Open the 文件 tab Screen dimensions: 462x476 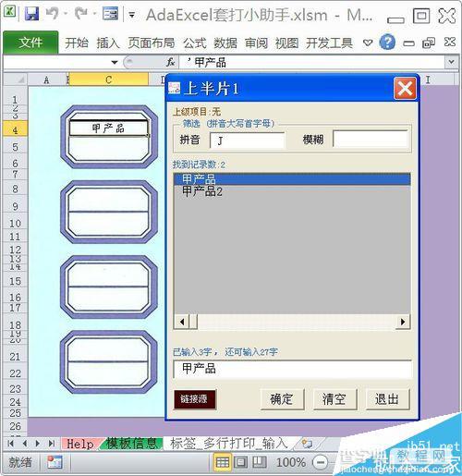coord(30,43)
